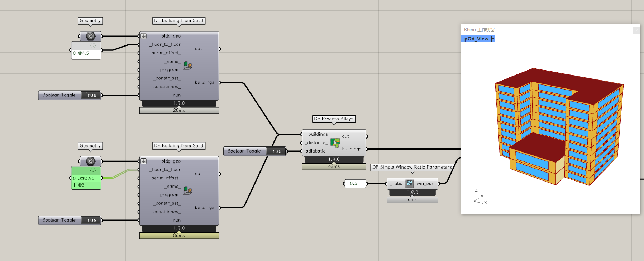Switch the Boolean Toggle connected to adiabatic_ input
This screenshot has width=644, height=261.
point(276,151)
